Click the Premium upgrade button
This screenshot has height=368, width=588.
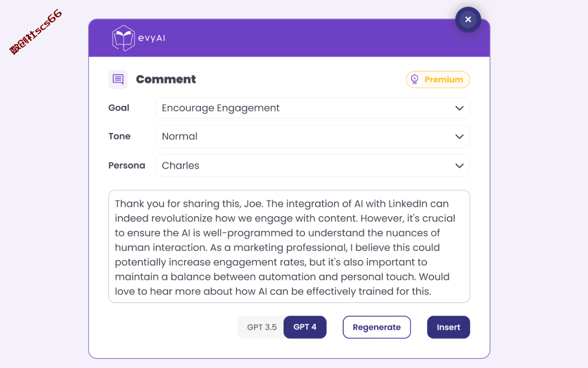click(438, 80)
